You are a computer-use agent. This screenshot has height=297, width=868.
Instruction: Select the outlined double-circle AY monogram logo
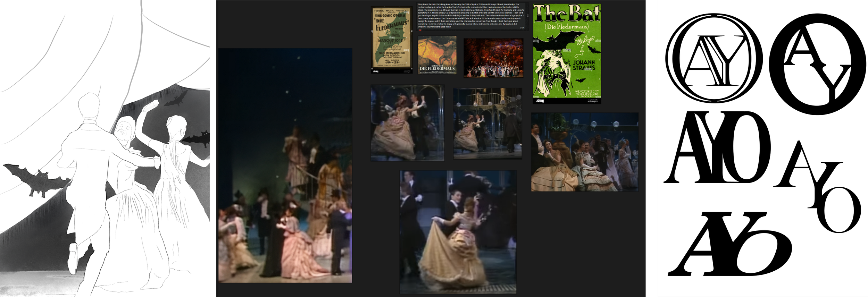[x=714, y=58]
